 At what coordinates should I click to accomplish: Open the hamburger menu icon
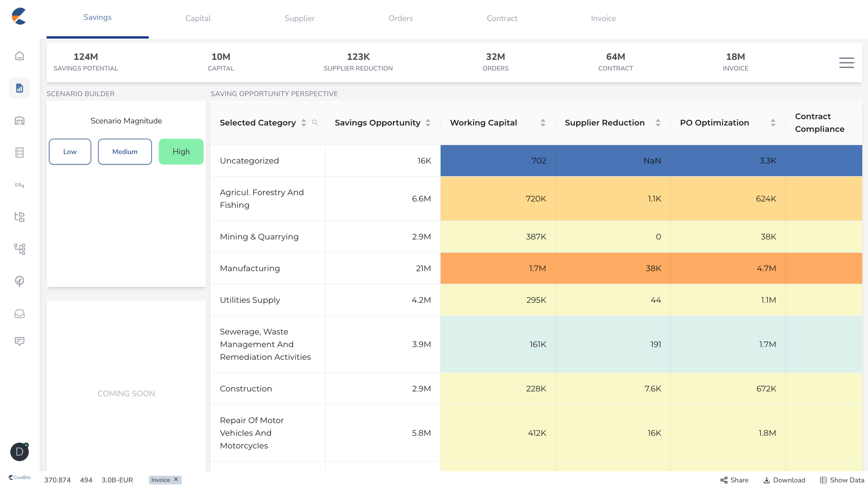coord(846,63)
